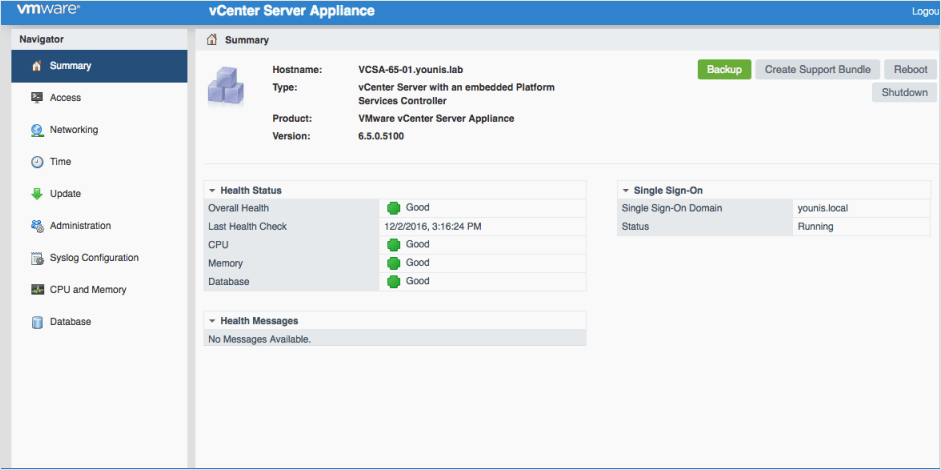Click the Access terminal icon
The width and height of the screenshot is (941, 470).
(37, 98)
